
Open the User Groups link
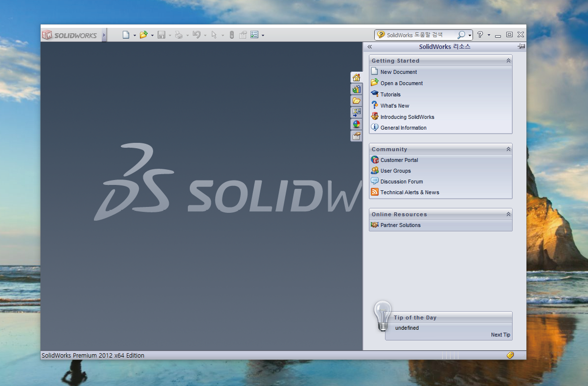click(x=396, y=171)
